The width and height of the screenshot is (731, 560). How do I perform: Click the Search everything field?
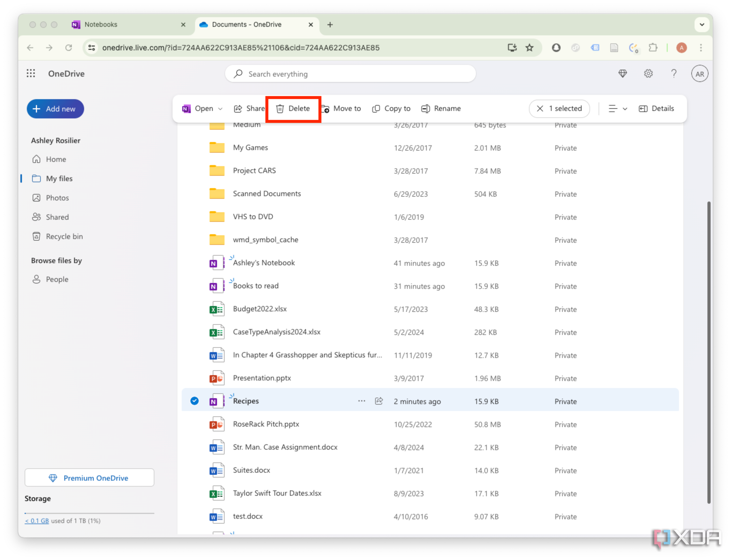[x=350, y=74]
